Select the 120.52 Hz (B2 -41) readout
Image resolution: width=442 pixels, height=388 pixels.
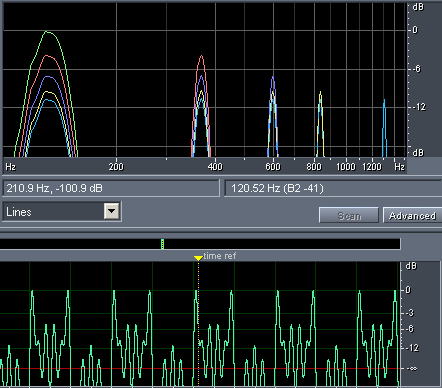[x=333, y=188]
